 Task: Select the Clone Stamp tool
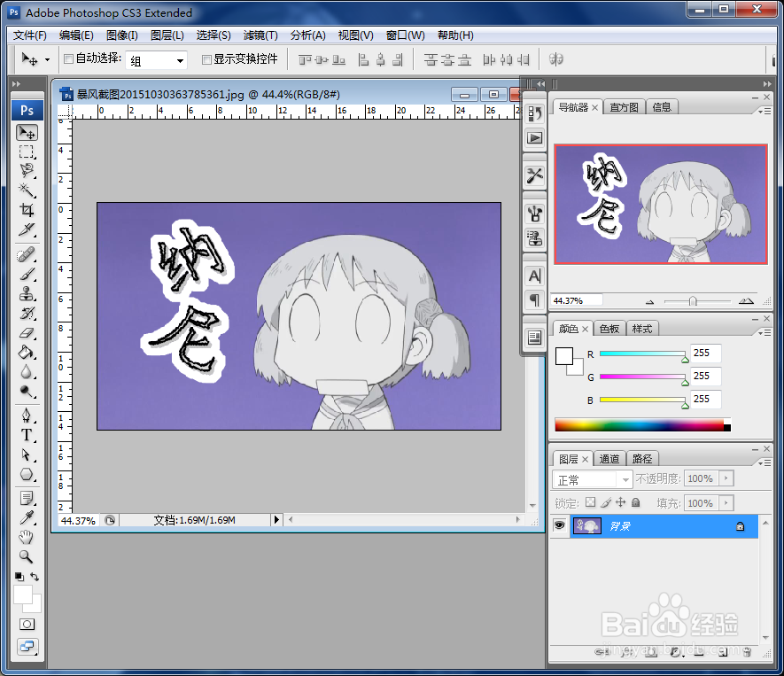coord(27,293)
